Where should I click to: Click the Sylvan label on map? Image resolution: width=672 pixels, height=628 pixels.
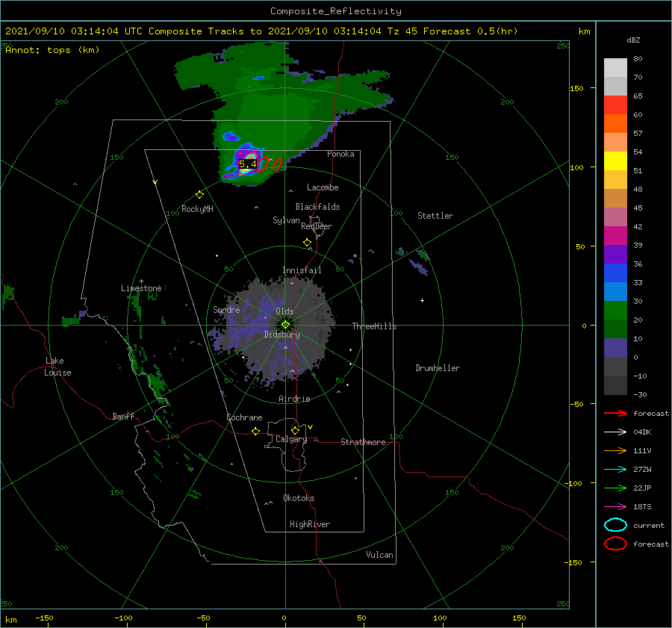pos(286,220)
